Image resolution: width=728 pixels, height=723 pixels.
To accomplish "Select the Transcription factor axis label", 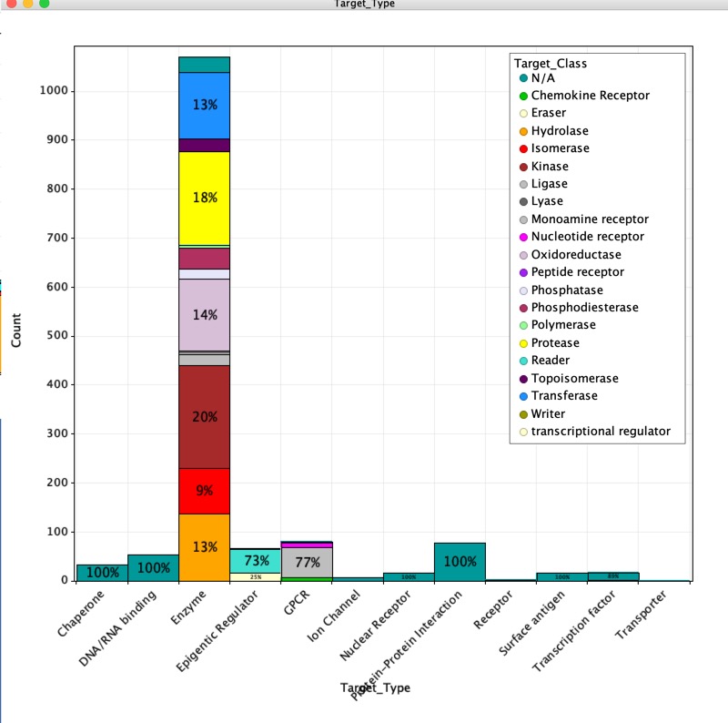I will point(574,632).
